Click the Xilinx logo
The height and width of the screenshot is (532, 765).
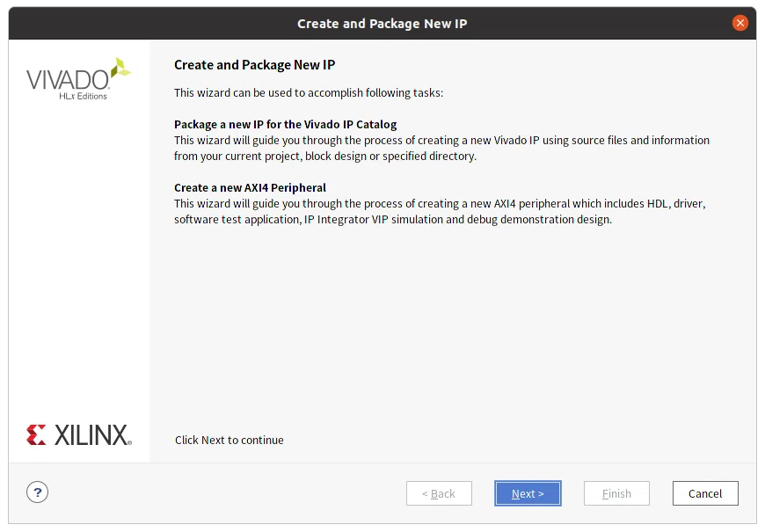pos(79,435)
